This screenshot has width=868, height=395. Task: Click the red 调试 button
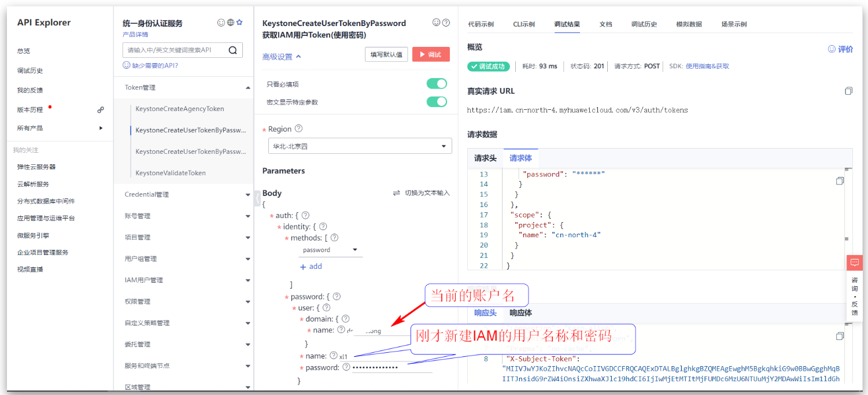pos(431,54)
